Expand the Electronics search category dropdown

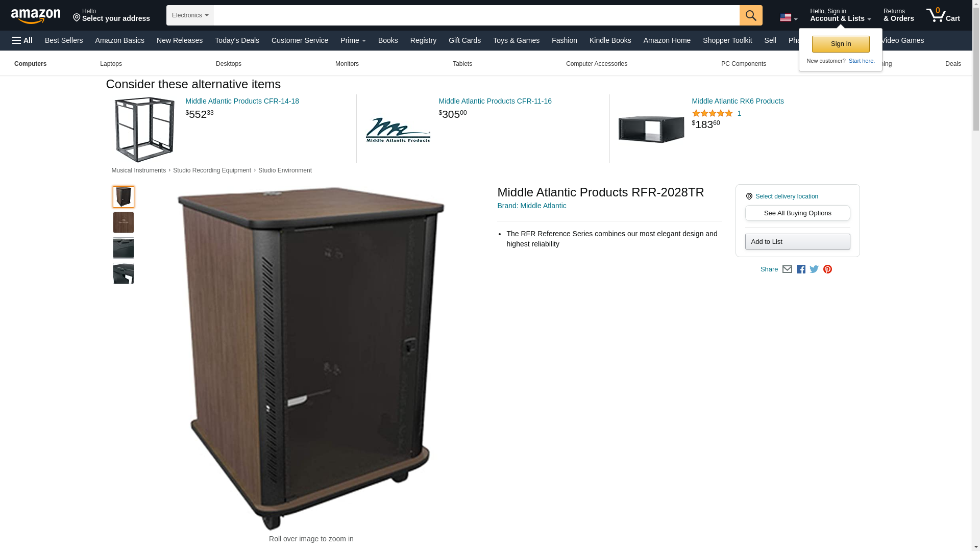tap(190, 15)
